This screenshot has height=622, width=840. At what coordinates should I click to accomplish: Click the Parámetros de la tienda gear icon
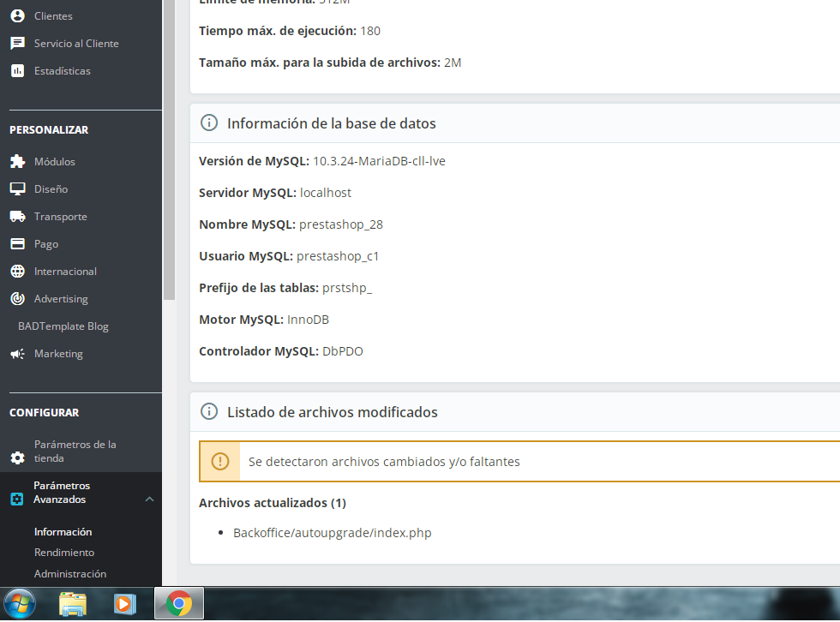tap(18, 458)
